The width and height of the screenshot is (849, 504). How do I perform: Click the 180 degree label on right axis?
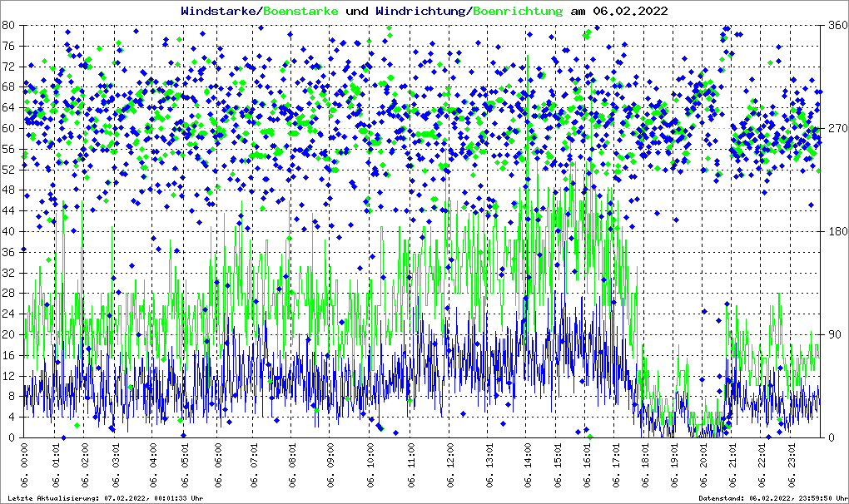(x=833, y=231)
